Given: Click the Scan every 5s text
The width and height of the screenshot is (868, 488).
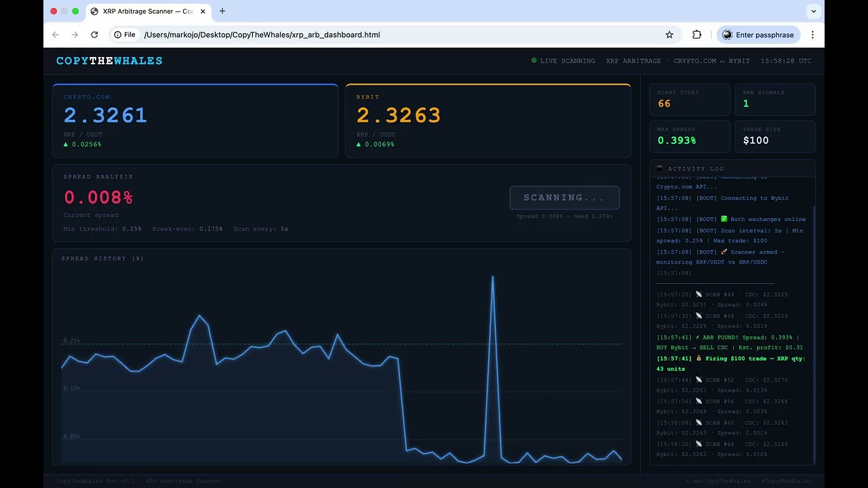Looking at the screenshot, I should (261, 229).
